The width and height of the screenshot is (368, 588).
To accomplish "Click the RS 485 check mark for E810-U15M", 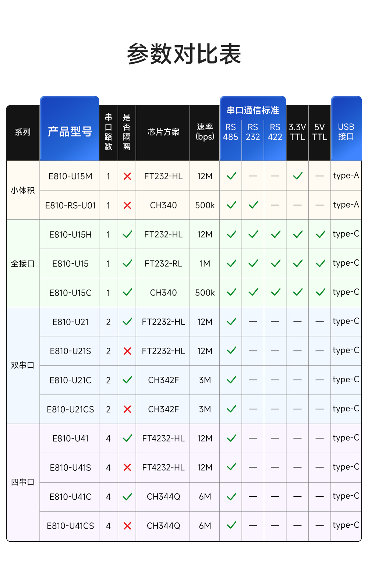I will click(x=231, y=176).
